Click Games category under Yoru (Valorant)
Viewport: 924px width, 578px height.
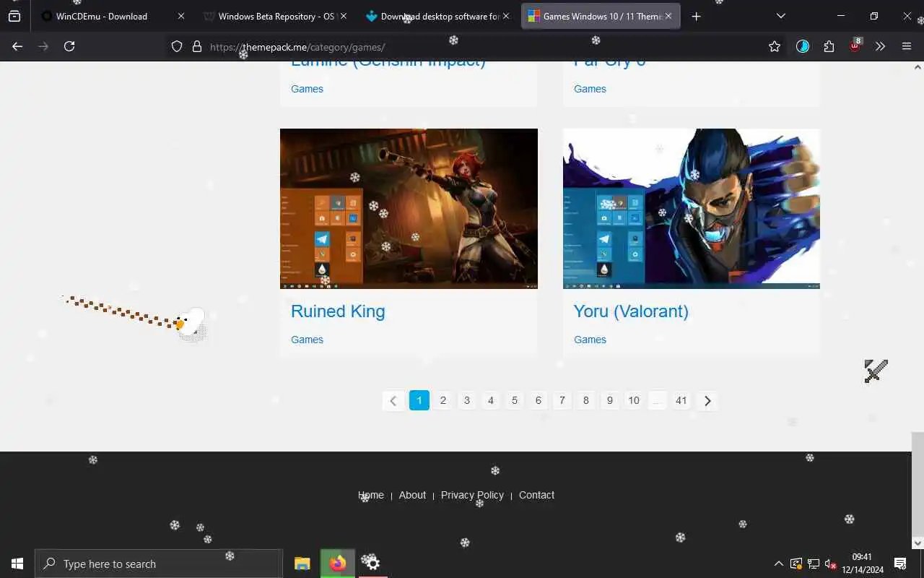(590, 340)
